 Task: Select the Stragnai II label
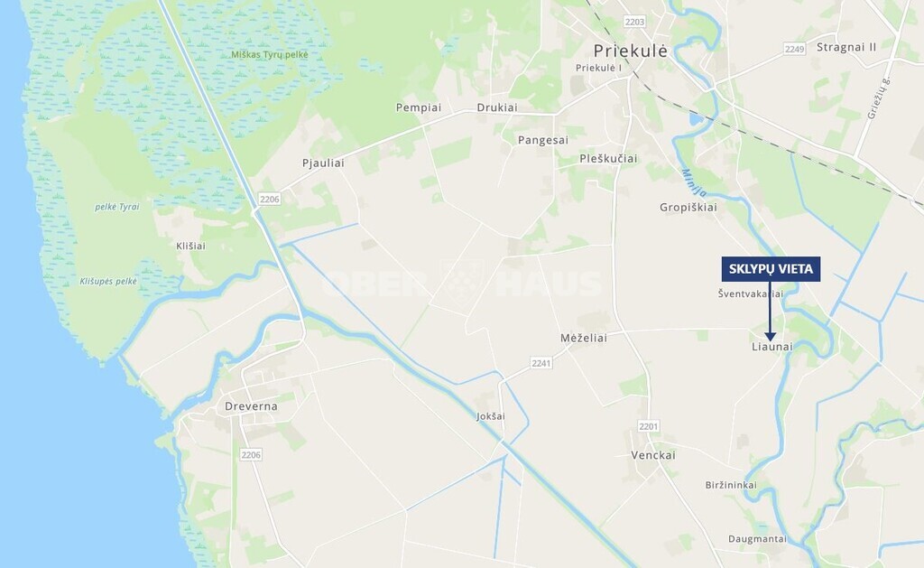pos(846,47)
